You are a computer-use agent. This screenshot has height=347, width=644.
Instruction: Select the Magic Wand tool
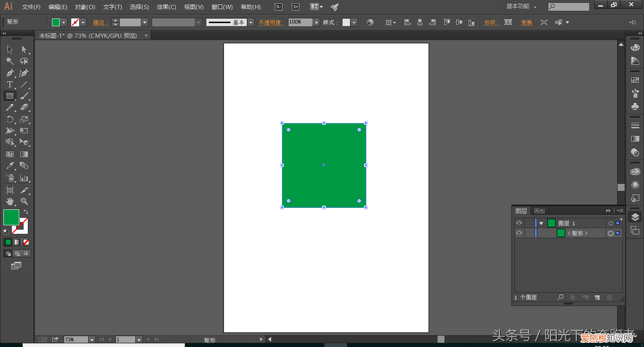[x=9, y=61]
